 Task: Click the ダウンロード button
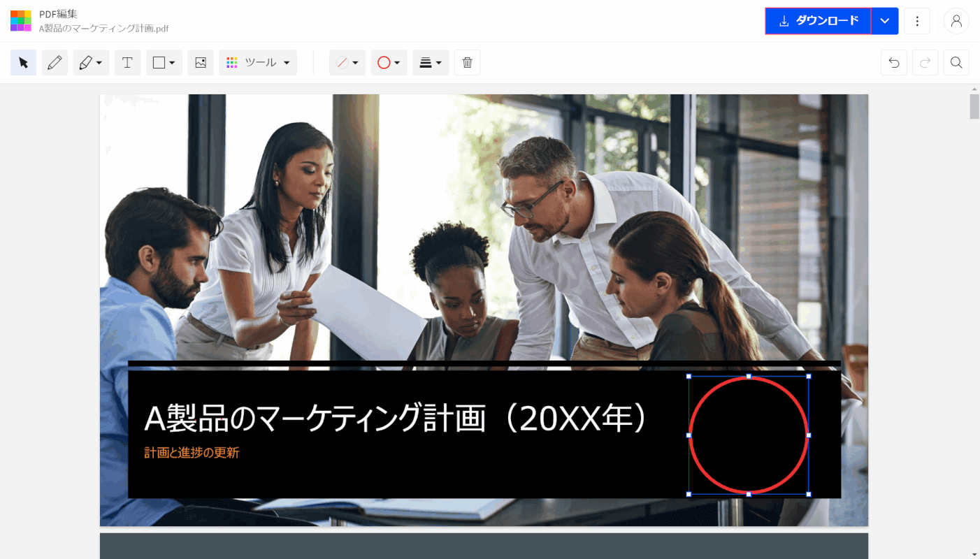[x=818, y=21]
